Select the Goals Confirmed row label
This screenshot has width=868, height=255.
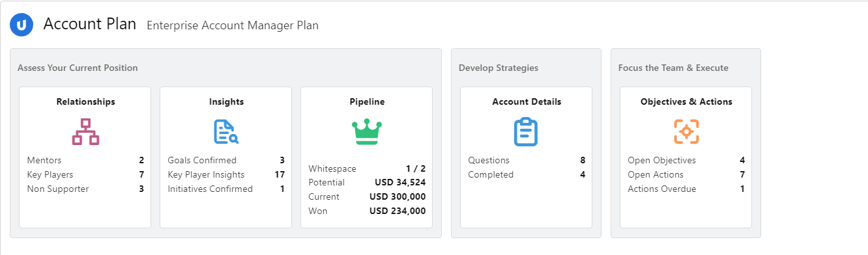[x=202, y=160]
